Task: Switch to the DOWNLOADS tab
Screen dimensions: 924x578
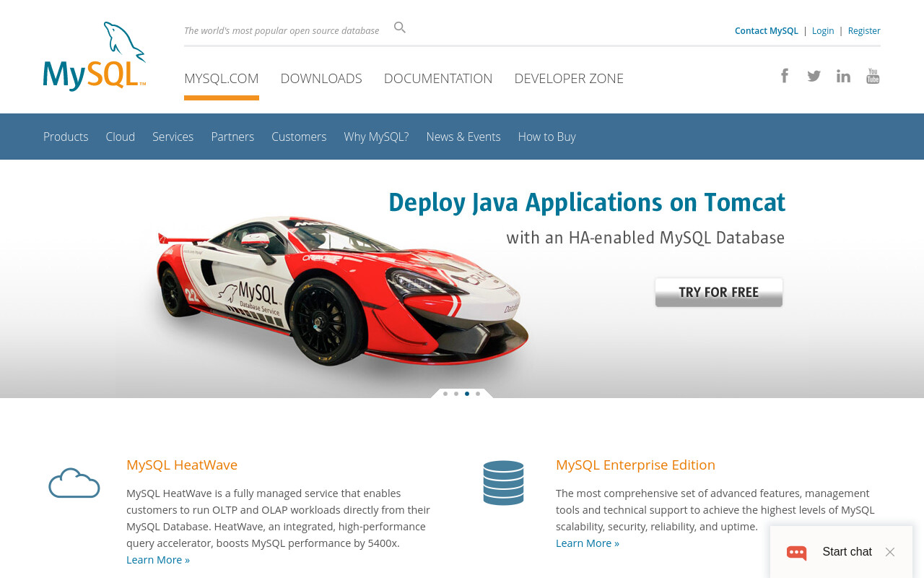Action: point(321,78)
